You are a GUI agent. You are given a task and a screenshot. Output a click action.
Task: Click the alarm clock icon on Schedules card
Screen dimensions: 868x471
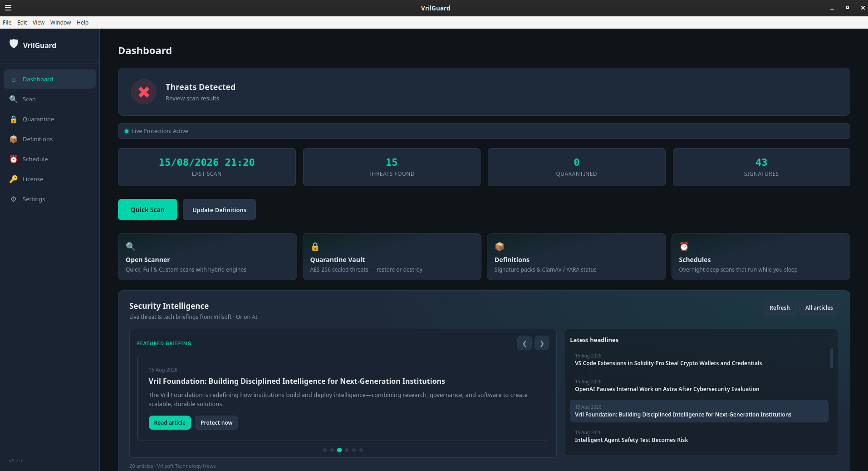pyautogui.click(x=684, y=246)
